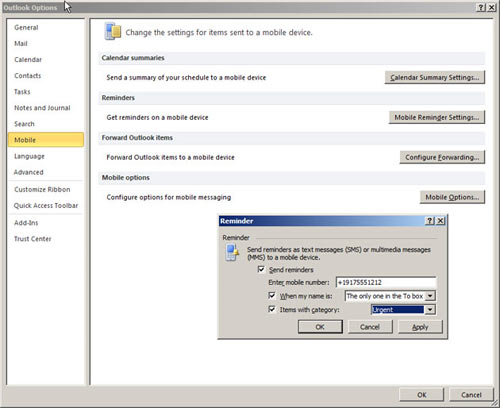Viewport: 500px width, 408px height.
Task: Open the Urgent category dropdown arrow
Action: point(430,310)
